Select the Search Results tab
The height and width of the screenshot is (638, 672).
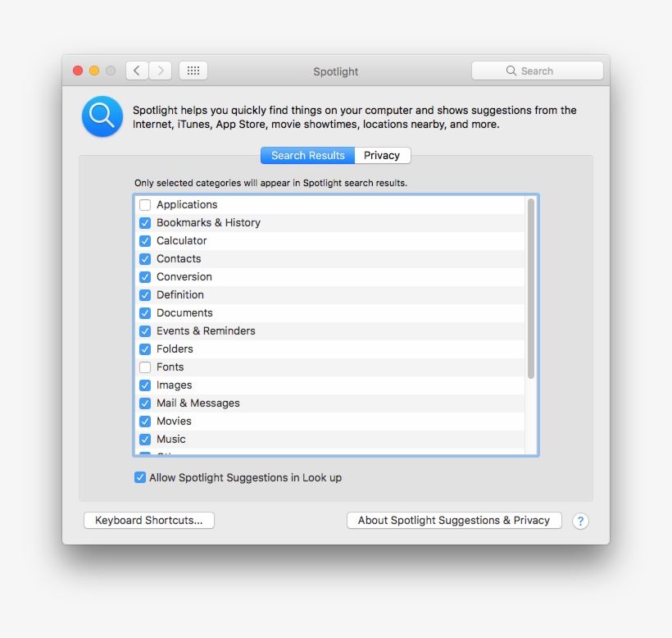click(x=307, y=155)
